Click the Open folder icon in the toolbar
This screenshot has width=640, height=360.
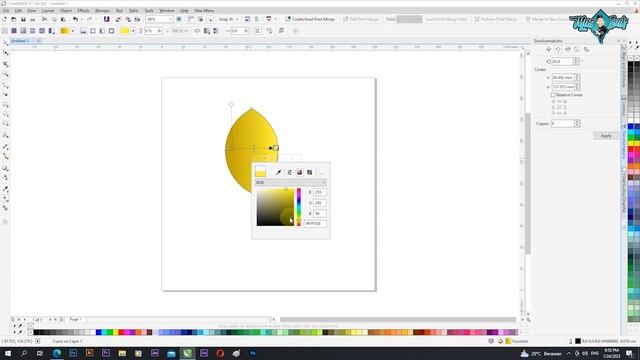[x=14, y=19]
